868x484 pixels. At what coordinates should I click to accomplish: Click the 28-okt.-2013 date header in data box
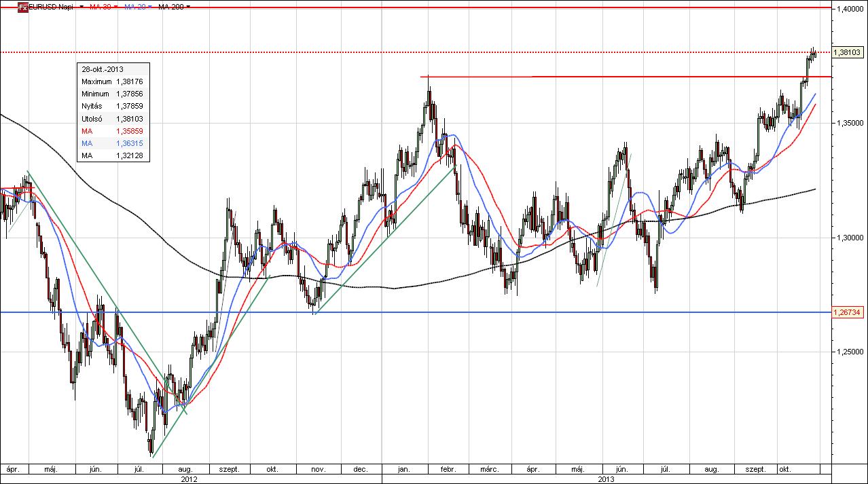[x=103, y=69]
